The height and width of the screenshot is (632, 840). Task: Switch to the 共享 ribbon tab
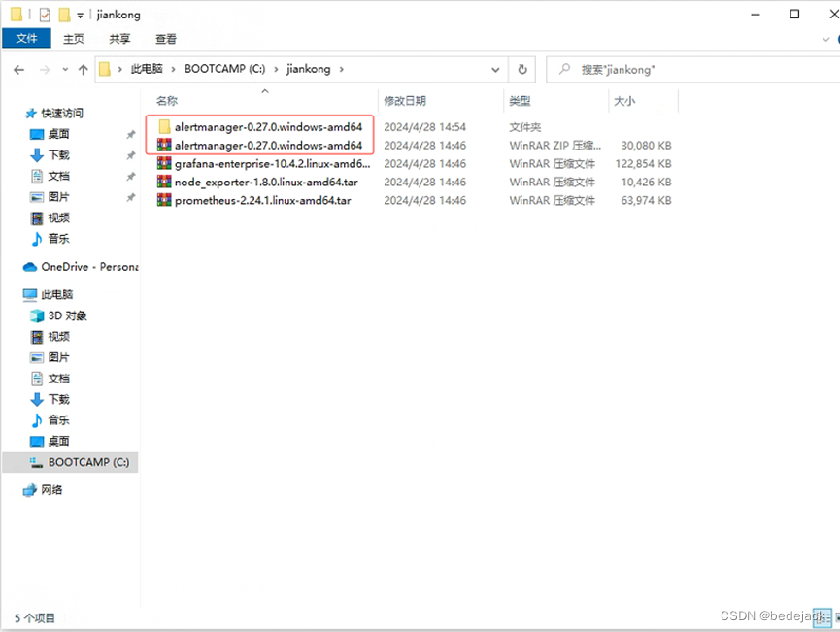tap(119, 39)
